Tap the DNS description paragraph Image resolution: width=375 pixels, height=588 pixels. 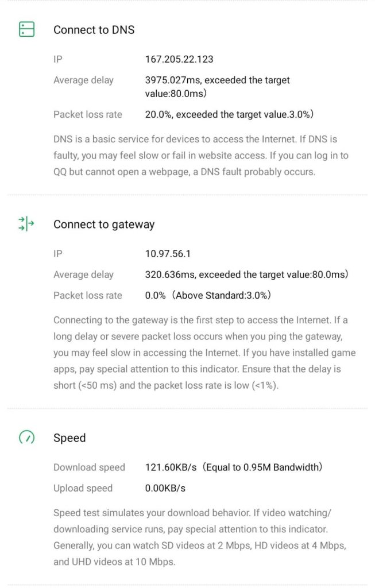[x=201, y=156]
